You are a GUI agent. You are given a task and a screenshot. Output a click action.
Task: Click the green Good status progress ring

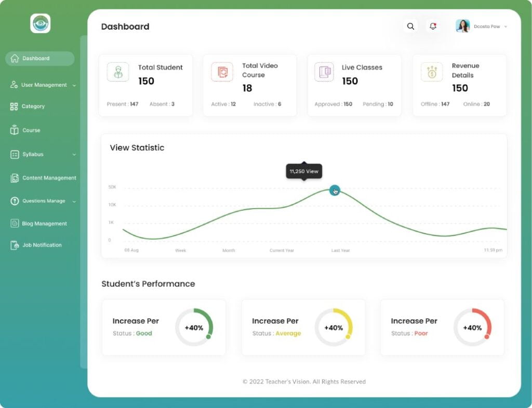coord(194,328)
